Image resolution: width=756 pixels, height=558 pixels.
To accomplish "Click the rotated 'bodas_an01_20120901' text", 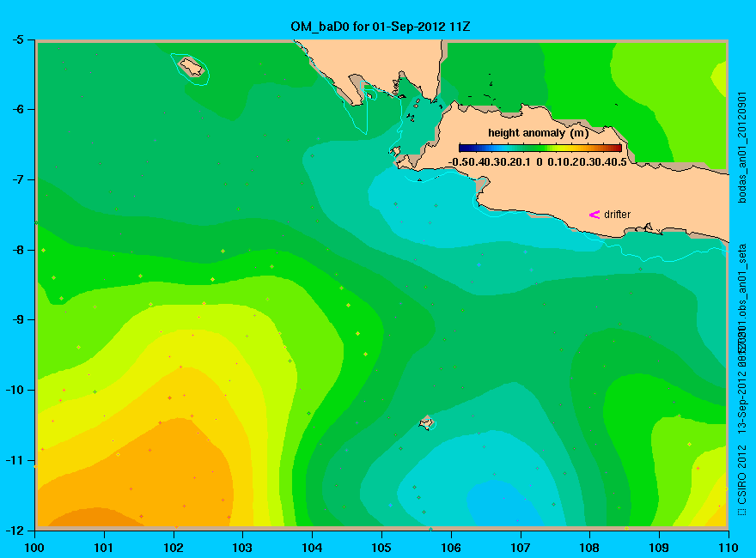I will tap(742, 148).
